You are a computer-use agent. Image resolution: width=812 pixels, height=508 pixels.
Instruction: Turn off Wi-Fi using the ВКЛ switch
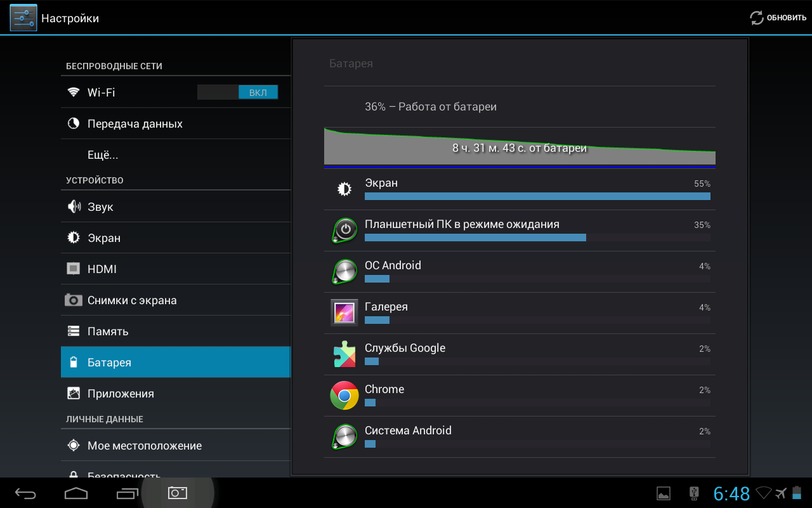tap(258, 91)
